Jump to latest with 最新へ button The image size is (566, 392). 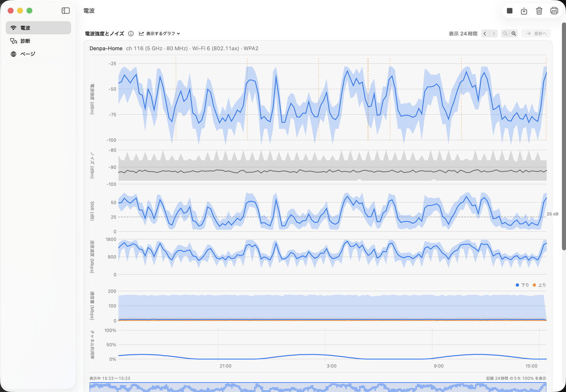(x=536, y=33)
